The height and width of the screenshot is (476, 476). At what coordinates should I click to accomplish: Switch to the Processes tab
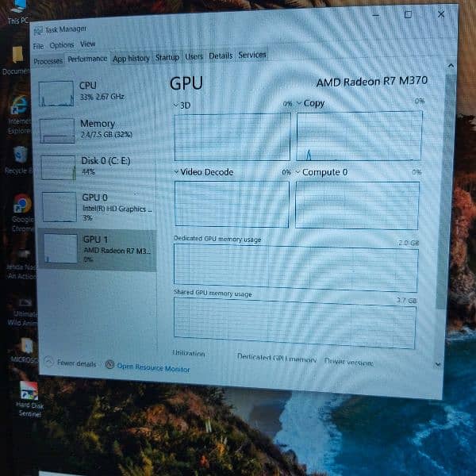pyautogui.click(x=48, y=61)
